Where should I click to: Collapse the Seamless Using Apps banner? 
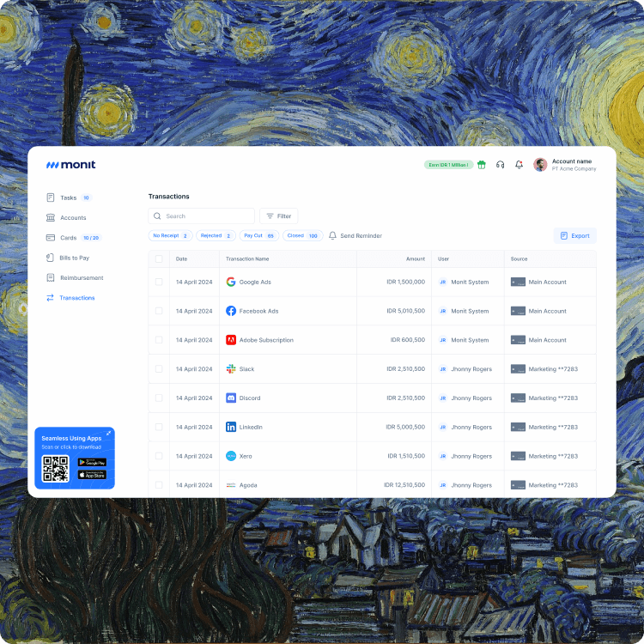point(108,434)
